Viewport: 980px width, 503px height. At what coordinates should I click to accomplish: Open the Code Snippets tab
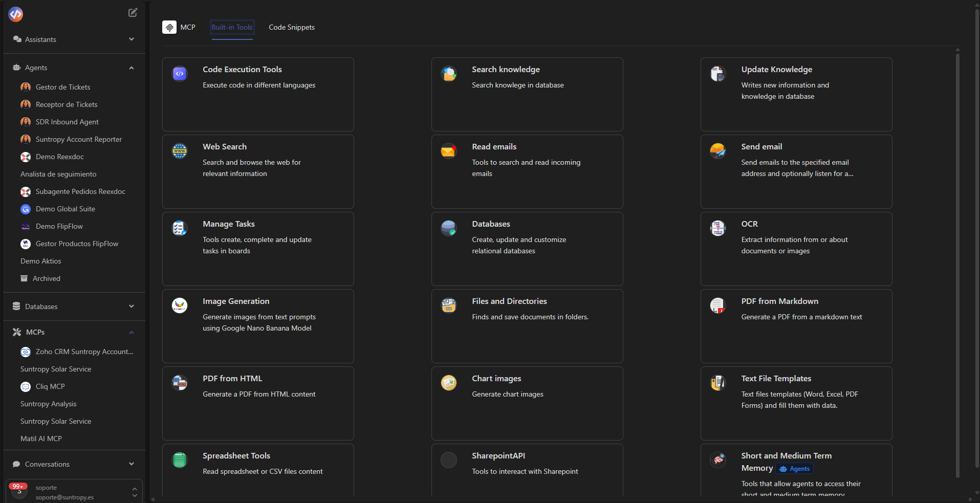pyautogui.click(x=291, y=27)
